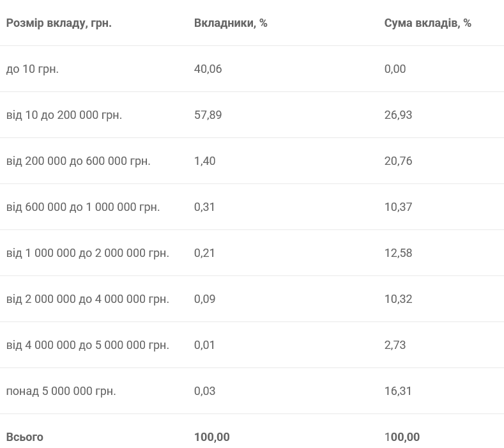The width and height of the screenshot is (504, 448).
Task: Select the 'Всього' total row label
Action: pyautogui.click(x=25, y=437)
